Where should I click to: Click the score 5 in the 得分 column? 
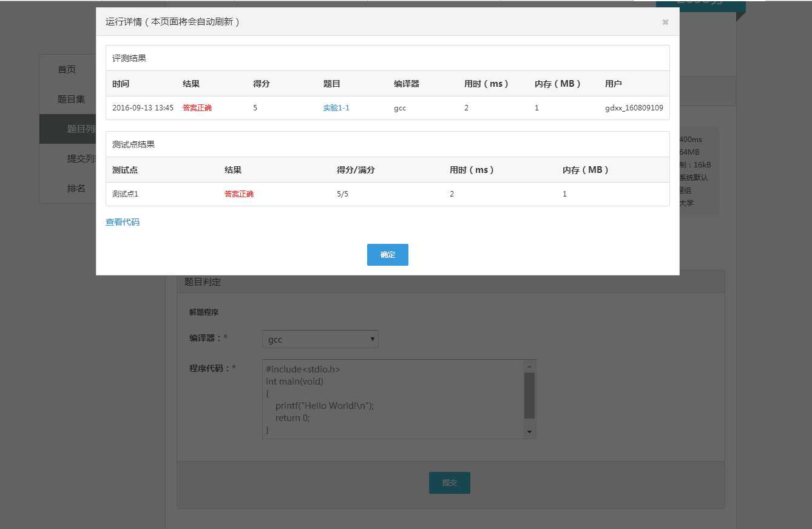pyautogui.click(x=255, y=107)
